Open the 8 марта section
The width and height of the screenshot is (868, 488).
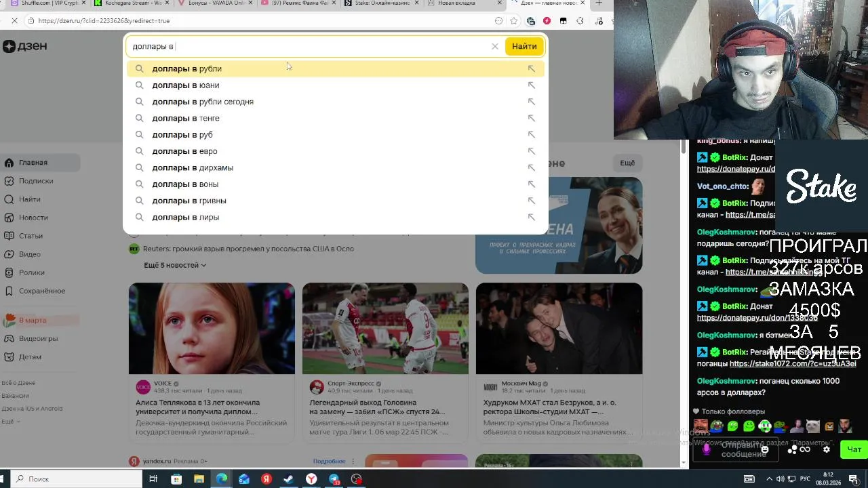click(40, 320)
